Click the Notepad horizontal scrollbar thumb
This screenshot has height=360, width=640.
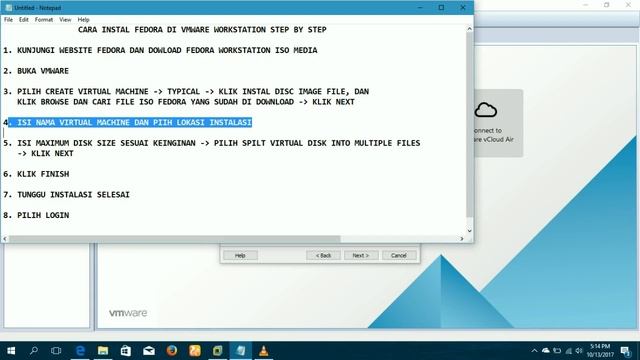point(175,239)
